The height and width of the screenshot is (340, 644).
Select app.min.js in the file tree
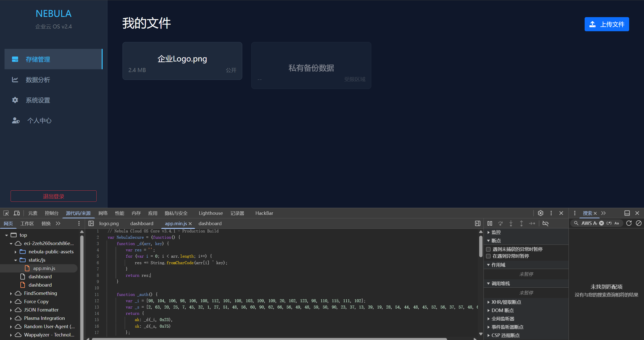44,268
